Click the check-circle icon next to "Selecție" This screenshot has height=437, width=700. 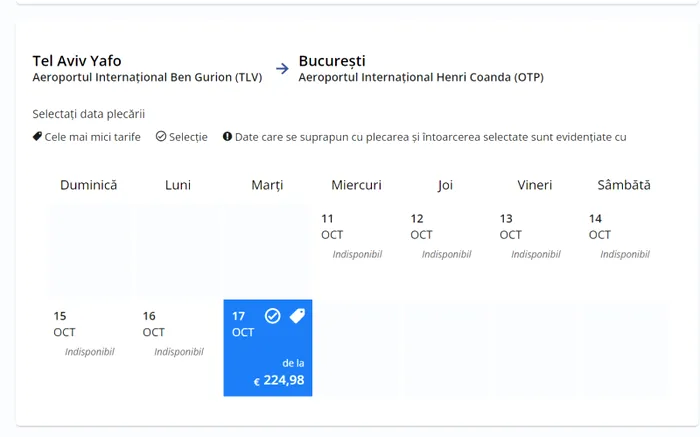pyautogui.click(x=161, y=137)
